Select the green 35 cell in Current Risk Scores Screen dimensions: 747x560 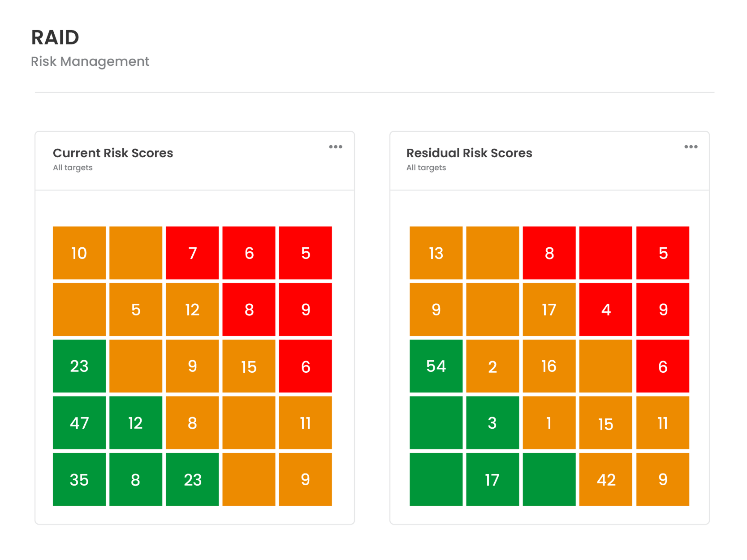79,479
